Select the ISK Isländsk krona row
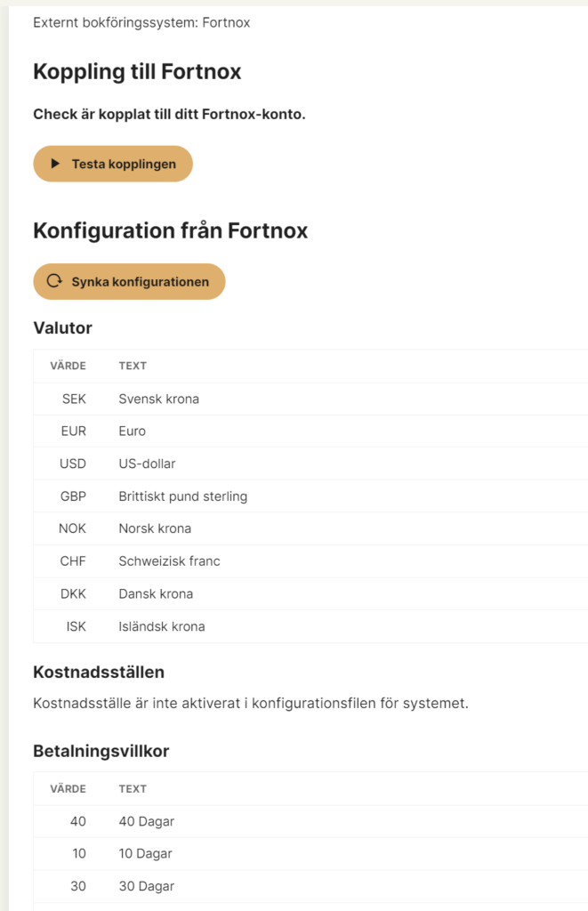 tap(310, 626)
